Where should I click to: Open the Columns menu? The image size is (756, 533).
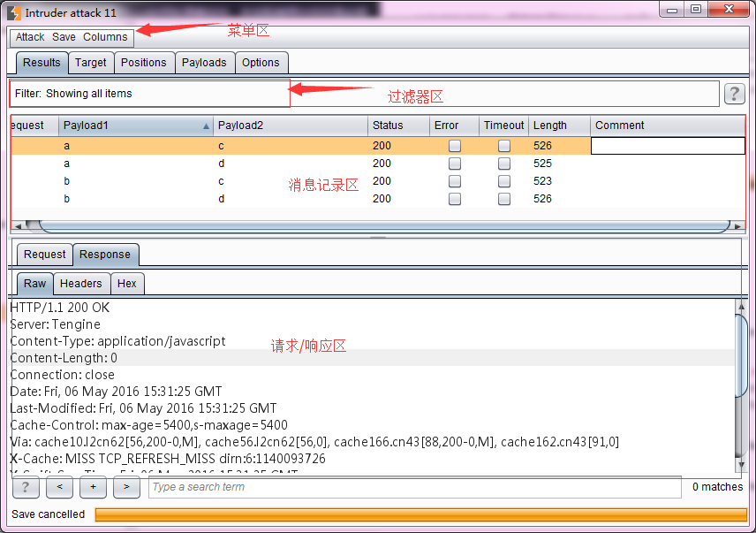[105, 37]
